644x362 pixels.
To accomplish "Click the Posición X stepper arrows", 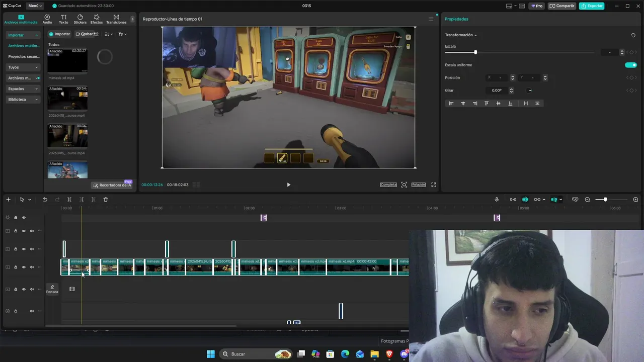I will [x=513, y=78].
